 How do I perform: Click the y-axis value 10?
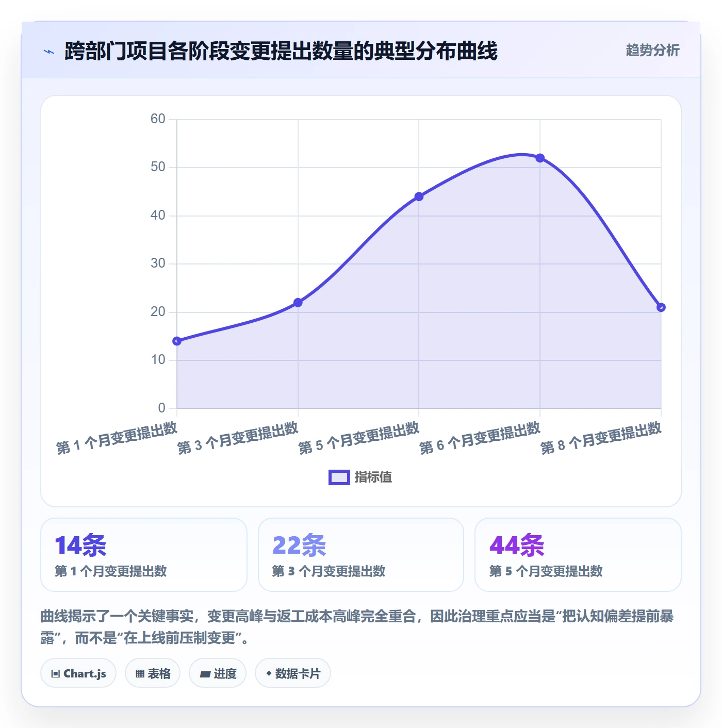158,360
